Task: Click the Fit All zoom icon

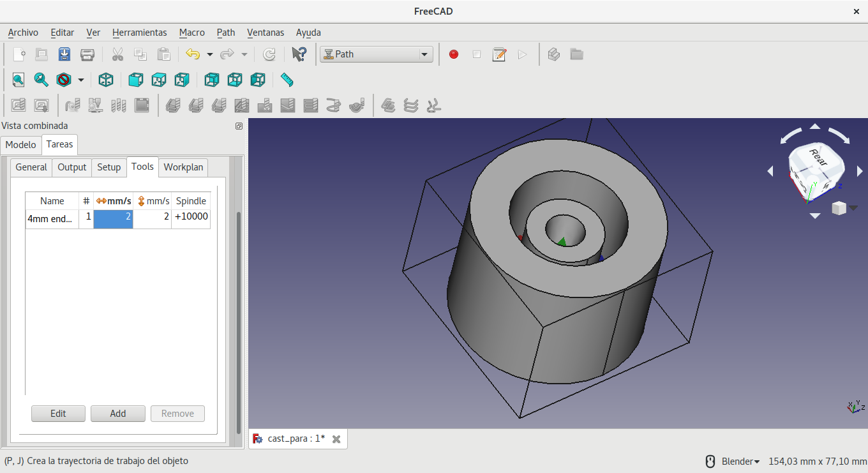Action: [18, 80]
